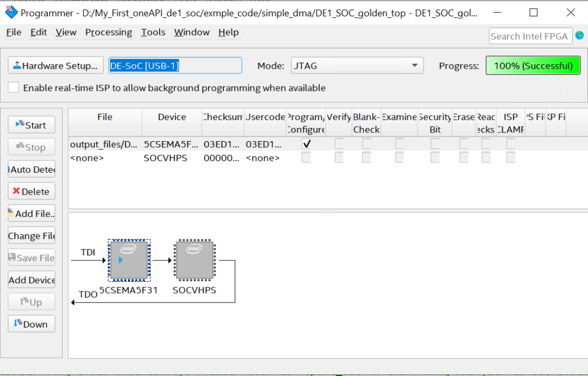
Task: Select the SOCVHPS chip in chain diagram
Action: pyautogui.click(x=194, y=260)
